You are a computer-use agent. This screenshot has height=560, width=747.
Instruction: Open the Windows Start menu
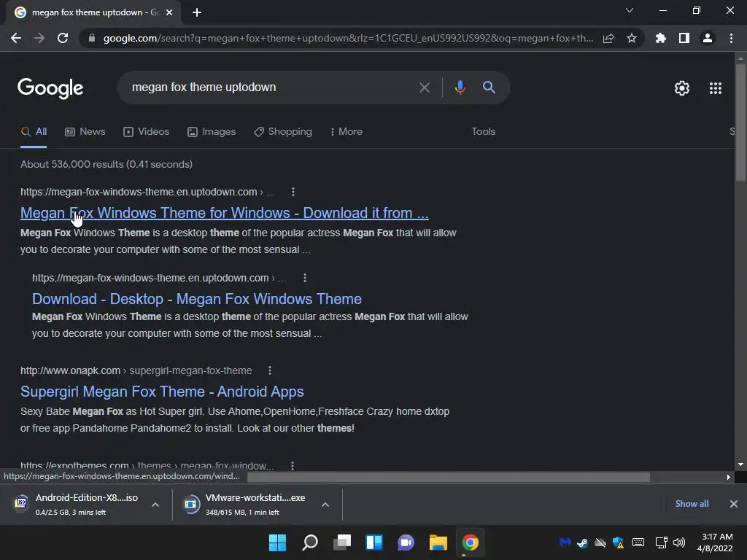277,542
